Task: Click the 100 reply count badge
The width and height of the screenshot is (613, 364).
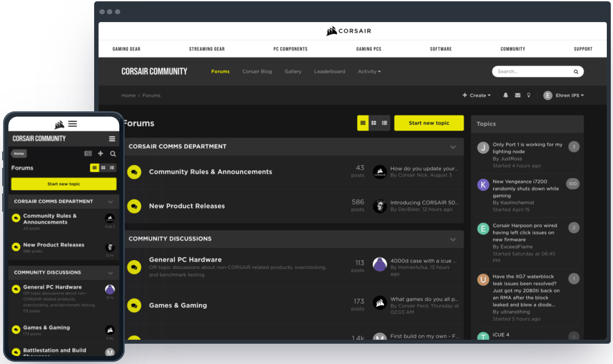Action: [x=572, y=184]
